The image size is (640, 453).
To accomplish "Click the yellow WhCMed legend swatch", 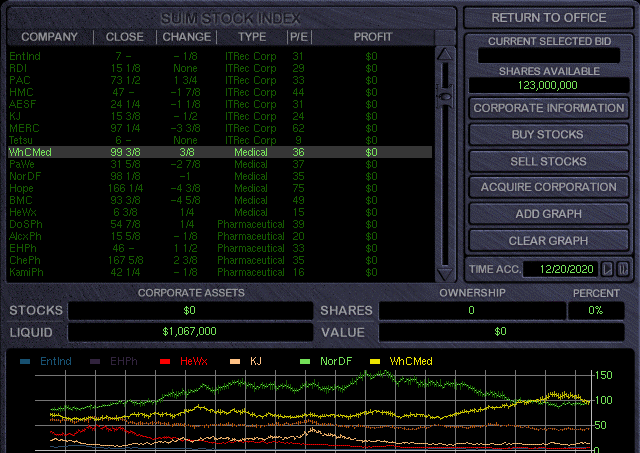I will pyautogui.click(x=376, y=360).
